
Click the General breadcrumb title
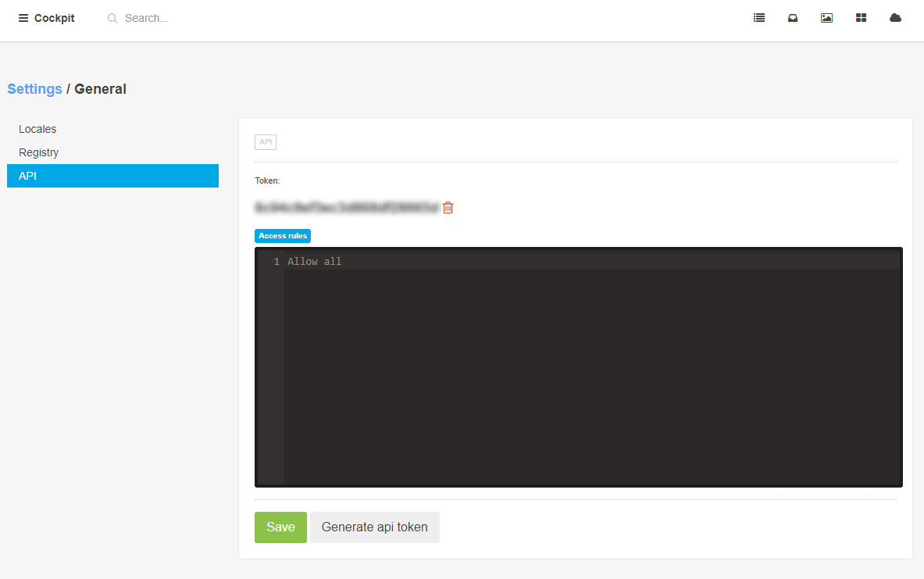(100, 89)
